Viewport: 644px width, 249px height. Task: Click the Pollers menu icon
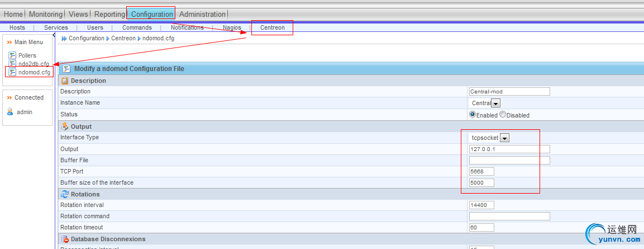pyautogui.click(x=12, y=55)
